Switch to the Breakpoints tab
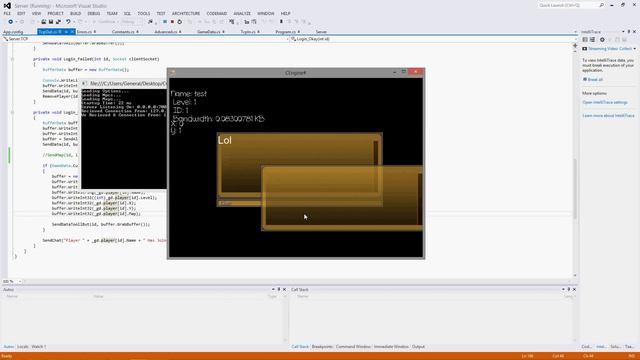This screenshot has width=640, height=360. [x=322, y=347]
